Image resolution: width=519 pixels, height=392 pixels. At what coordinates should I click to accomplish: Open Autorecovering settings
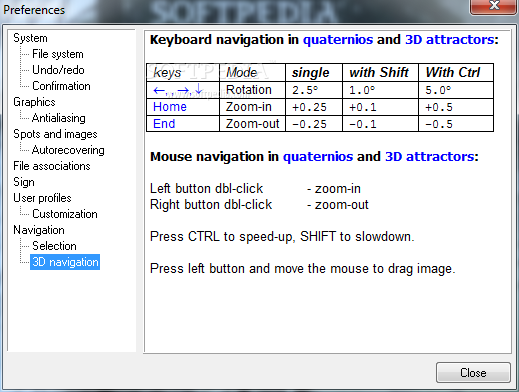pyautogui.click(x=68, y=150)
